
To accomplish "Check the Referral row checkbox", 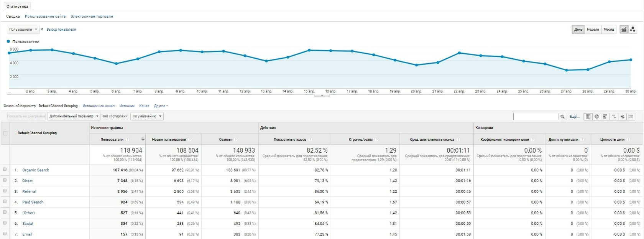I will [x=5, y=191].
